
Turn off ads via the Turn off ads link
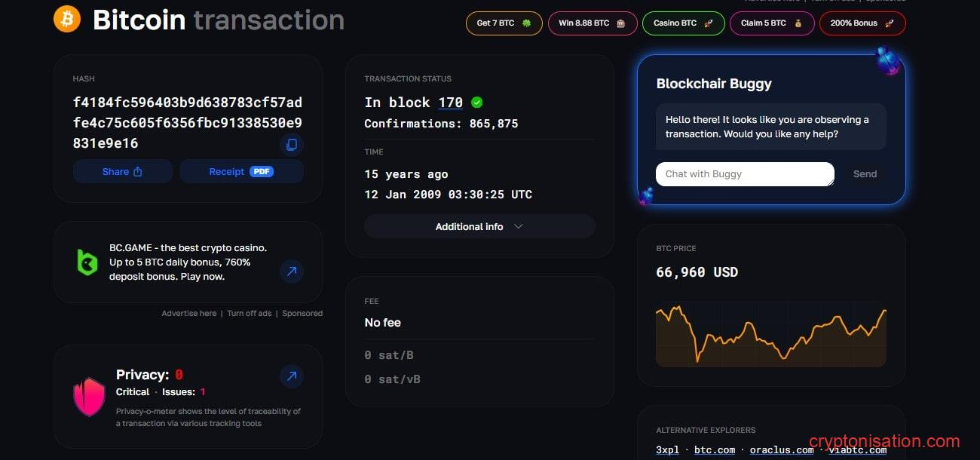pyautogui.click(x=250, y=313)
